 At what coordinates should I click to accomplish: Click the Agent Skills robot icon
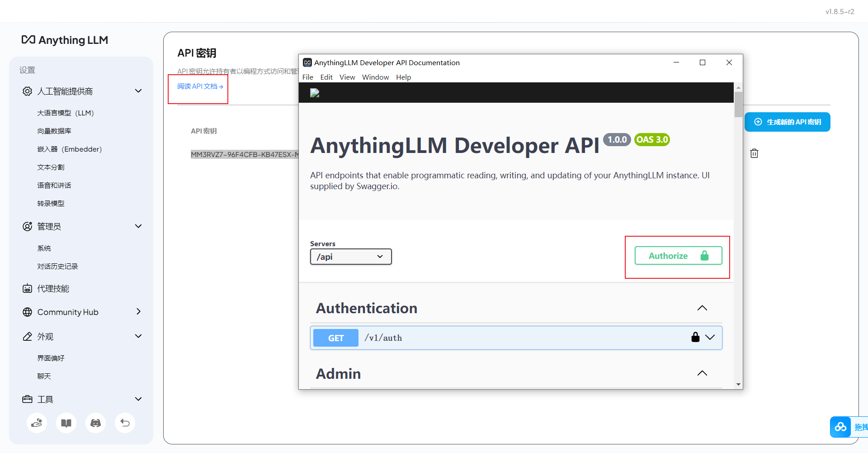click(28, 289)
